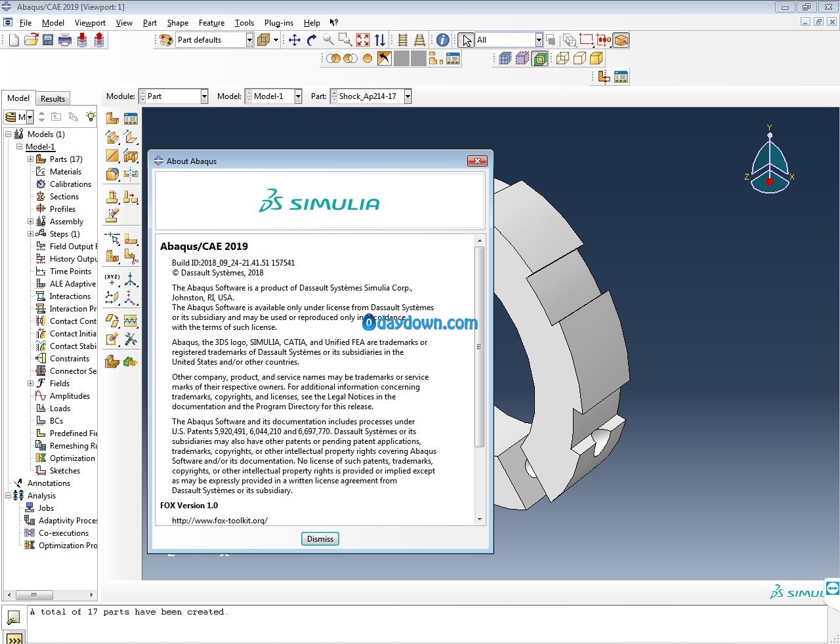Open the Part dropdown showing Shock_Ap214-17
Screen dimensions: 840x644
pyautogui.click(x=371, y=96)
